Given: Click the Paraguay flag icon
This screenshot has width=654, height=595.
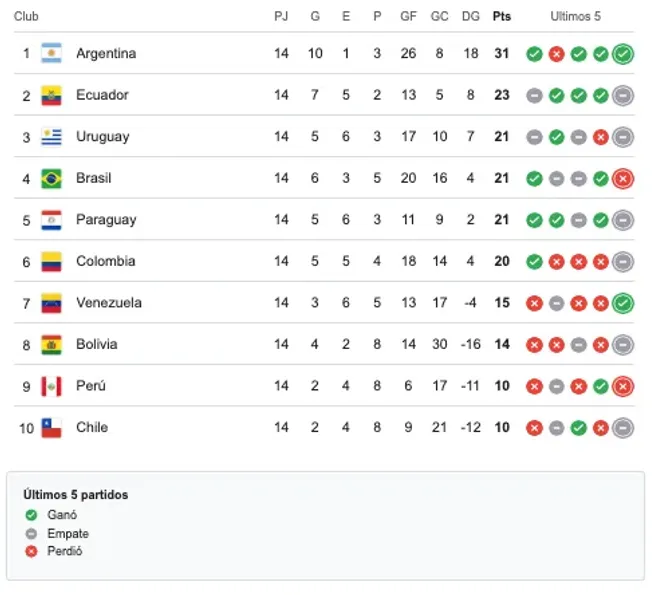Looking at the screenshot, I should coord(51,220).
